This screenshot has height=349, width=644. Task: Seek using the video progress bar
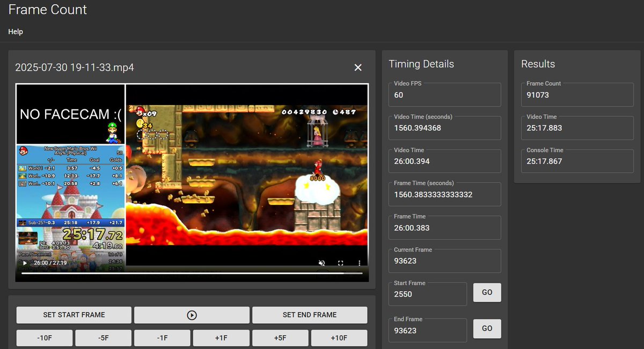pos(192,273)
